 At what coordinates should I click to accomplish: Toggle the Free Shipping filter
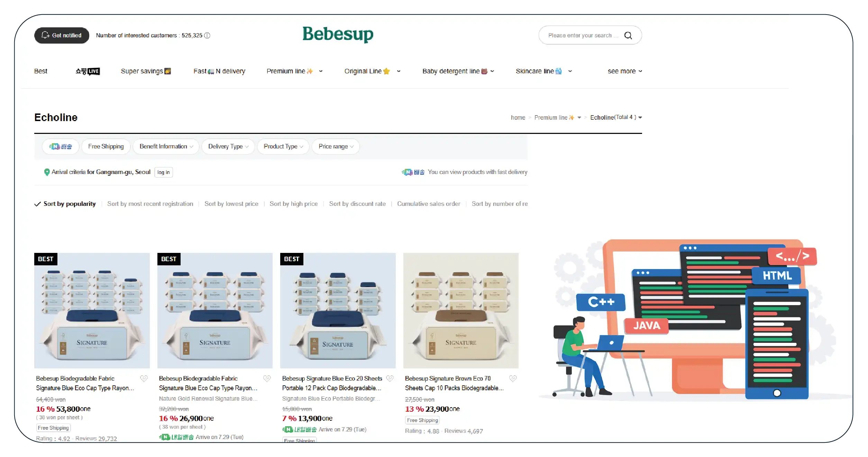pos(106,147)
